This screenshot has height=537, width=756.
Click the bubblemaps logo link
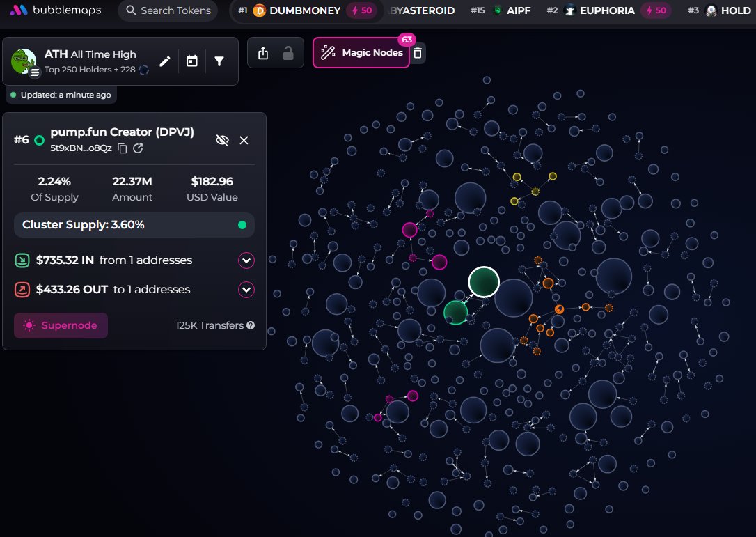click(x=56, y=10)
